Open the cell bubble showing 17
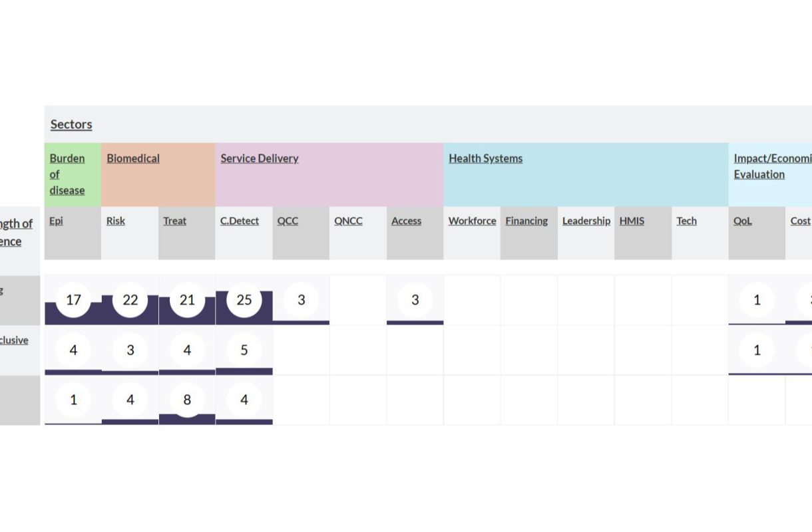 tap(73, 300)
